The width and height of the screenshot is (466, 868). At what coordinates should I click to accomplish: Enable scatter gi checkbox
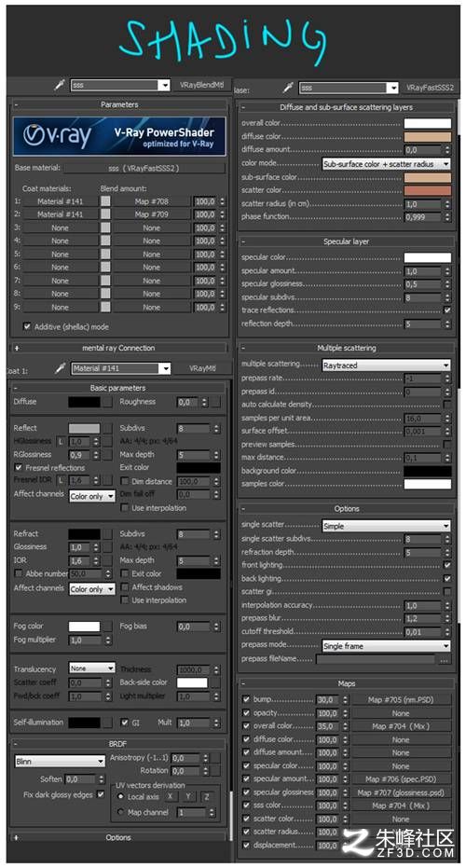(x=446, y=592)
